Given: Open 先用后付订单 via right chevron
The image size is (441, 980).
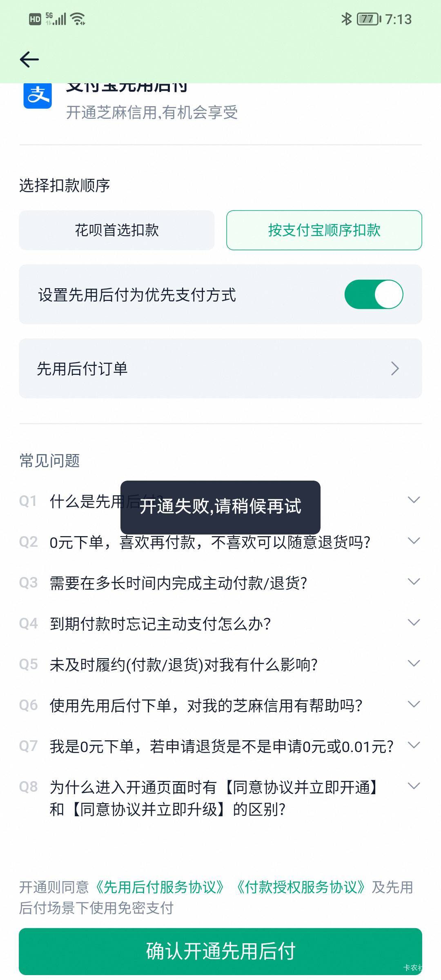Looking at the screenshot, I should click(394, 368).
